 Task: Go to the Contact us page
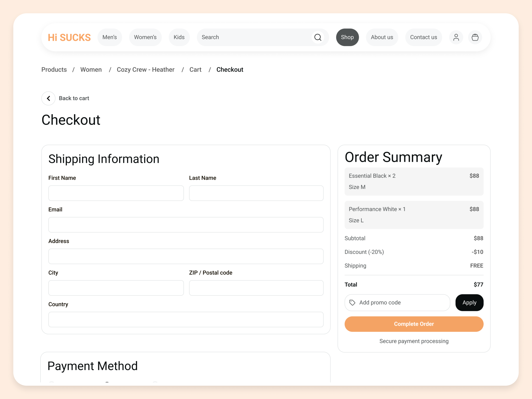[x=423, y=37]
